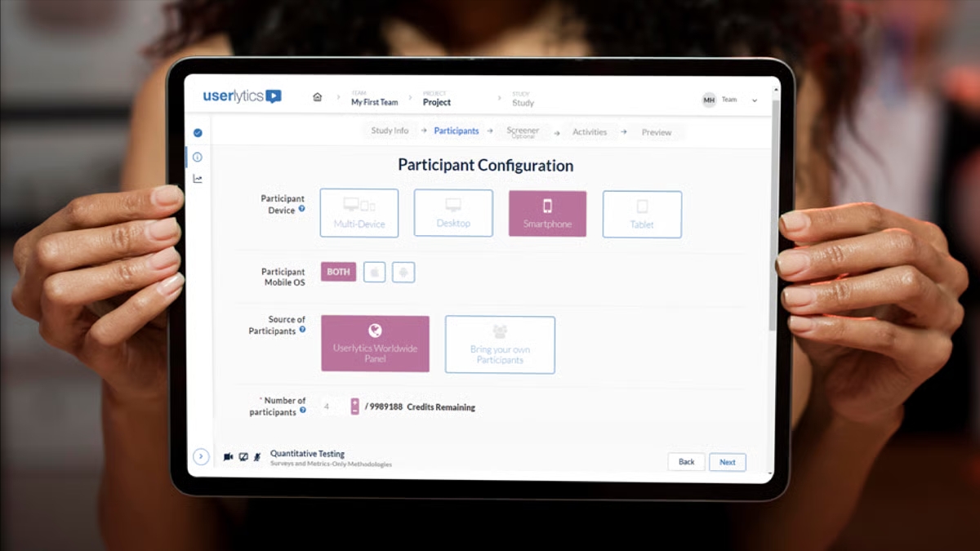Toggle BOTH for Participant Mobile OS
Screen dimensions: 980x551
tap(338, 271)
